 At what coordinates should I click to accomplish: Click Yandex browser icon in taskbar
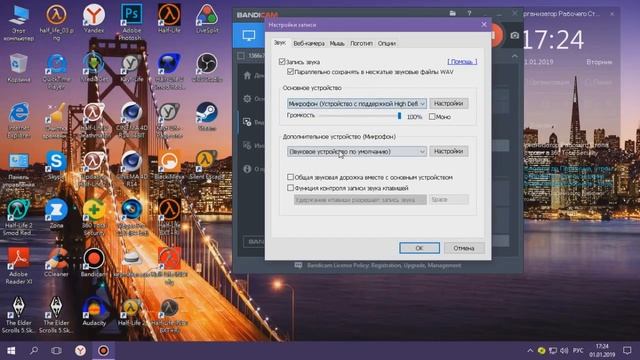(80, 351)
